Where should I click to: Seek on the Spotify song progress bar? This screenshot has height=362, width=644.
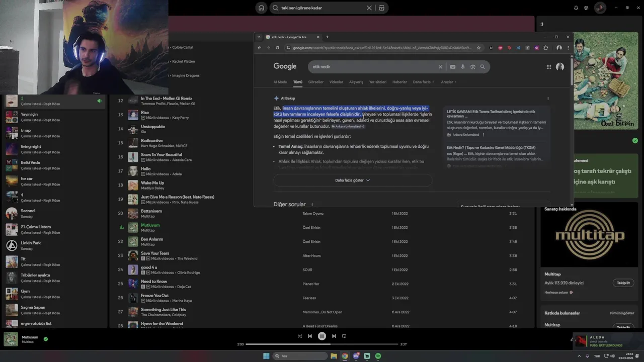tap(321, 344)
